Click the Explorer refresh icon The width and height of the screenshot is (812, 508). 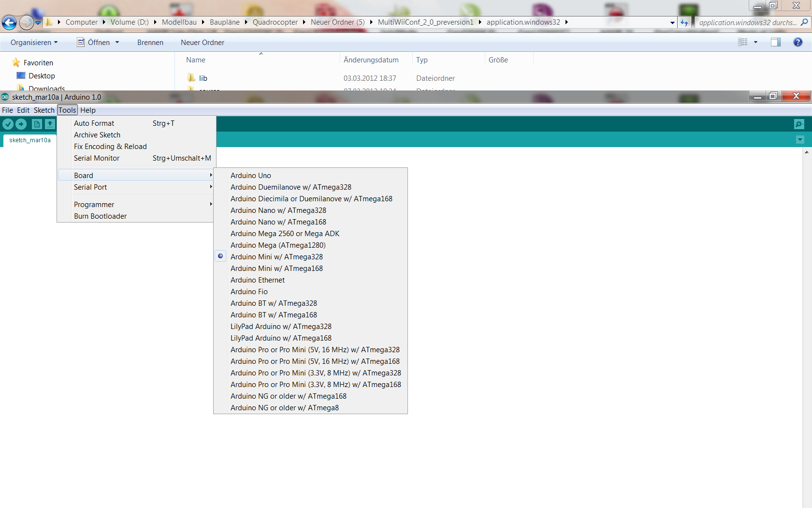pyautogui.click(x=684, y=22)
